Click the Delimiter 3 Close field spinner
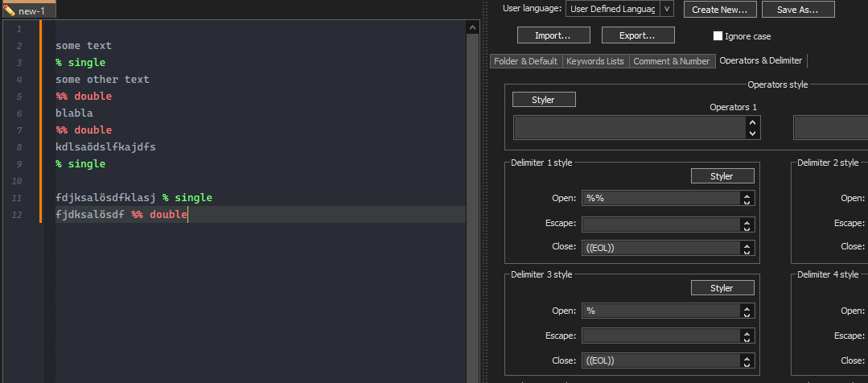868x383 pixels. click(748, 360)
